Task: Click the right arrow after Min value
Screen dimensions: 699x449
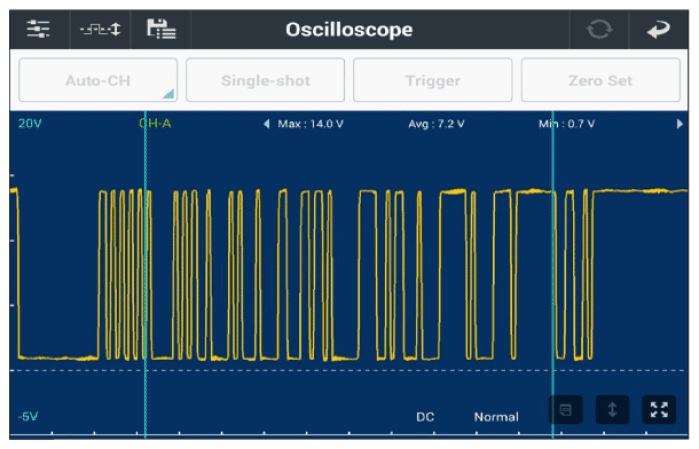Action: 680,124
